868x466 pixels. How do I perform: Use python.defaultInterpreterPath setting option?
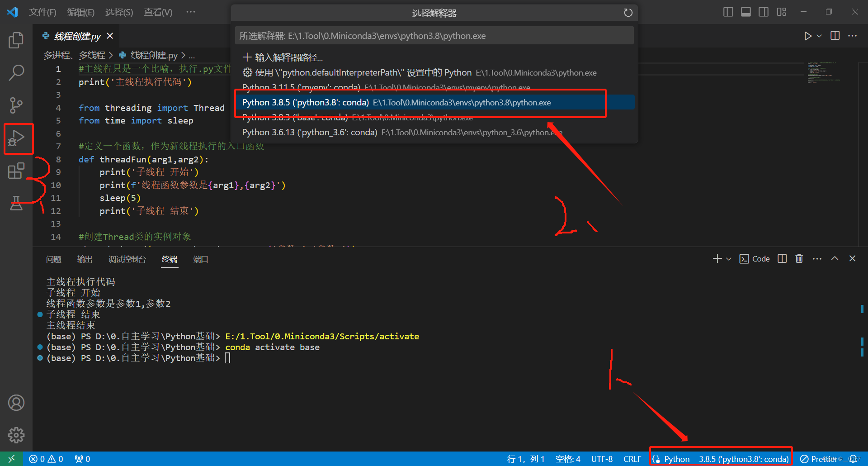point(434,72)
